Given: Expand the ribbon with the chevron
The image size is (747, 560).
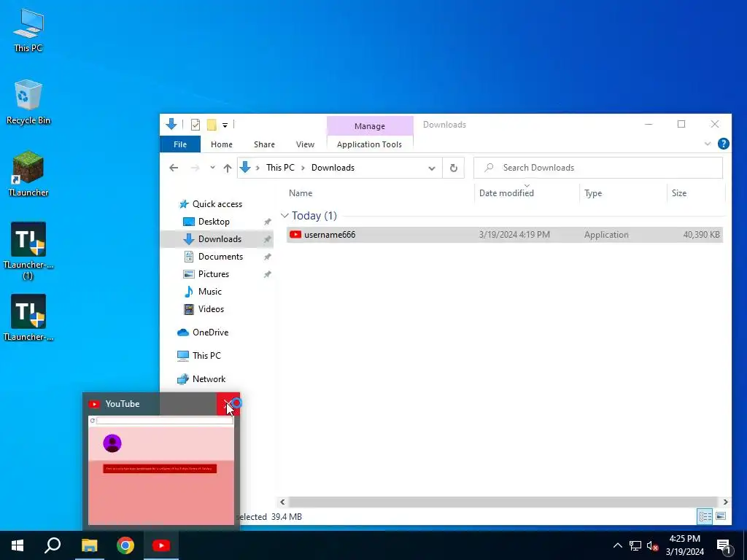Looking at the screenshot, I should 708,144.
